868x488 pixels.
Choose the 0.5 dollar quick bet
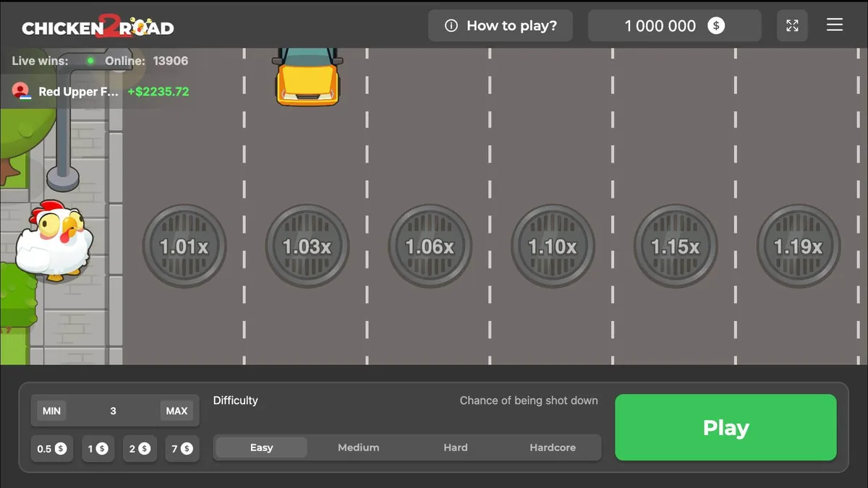click(x=51, y=448)
